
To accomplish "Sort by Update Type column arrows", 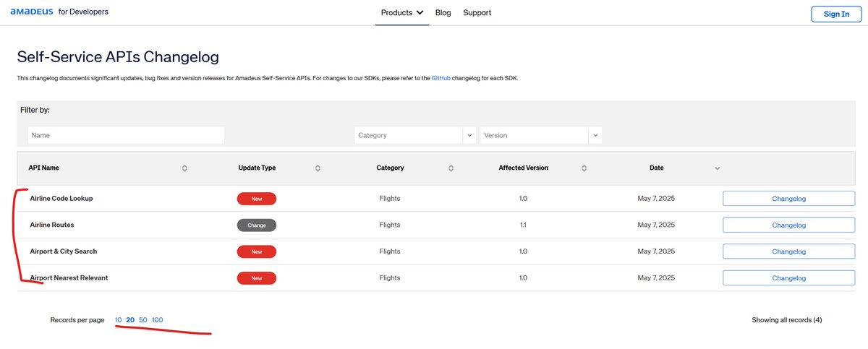I will [318, 168].
